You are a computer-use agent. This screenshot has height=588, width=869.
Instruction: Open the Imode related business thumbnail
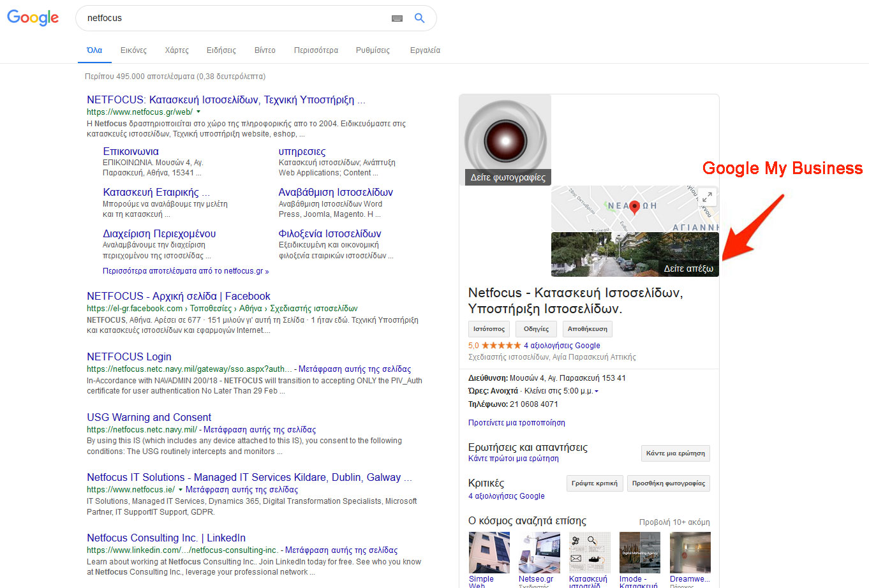(640, 553)
